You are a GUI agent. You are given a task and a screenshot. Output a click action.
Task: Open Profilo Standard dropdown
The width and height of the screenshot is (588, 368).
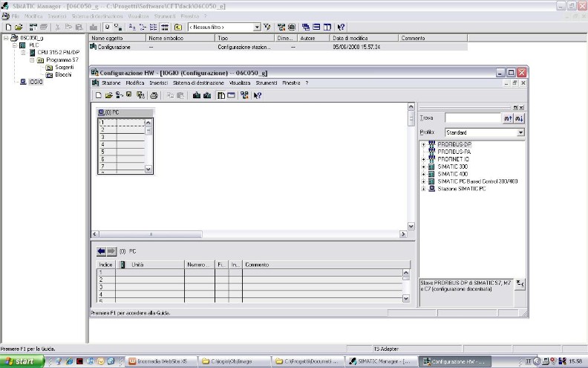(520, 132)
